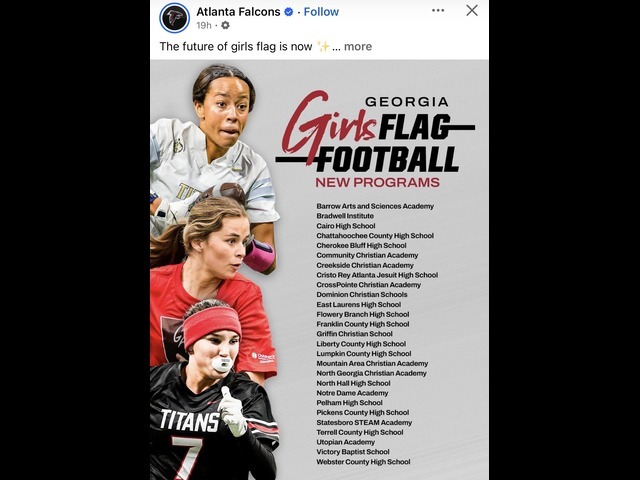
Task: Open the Atlanta Falcons profile avatar
Action: tap(175, 18)
